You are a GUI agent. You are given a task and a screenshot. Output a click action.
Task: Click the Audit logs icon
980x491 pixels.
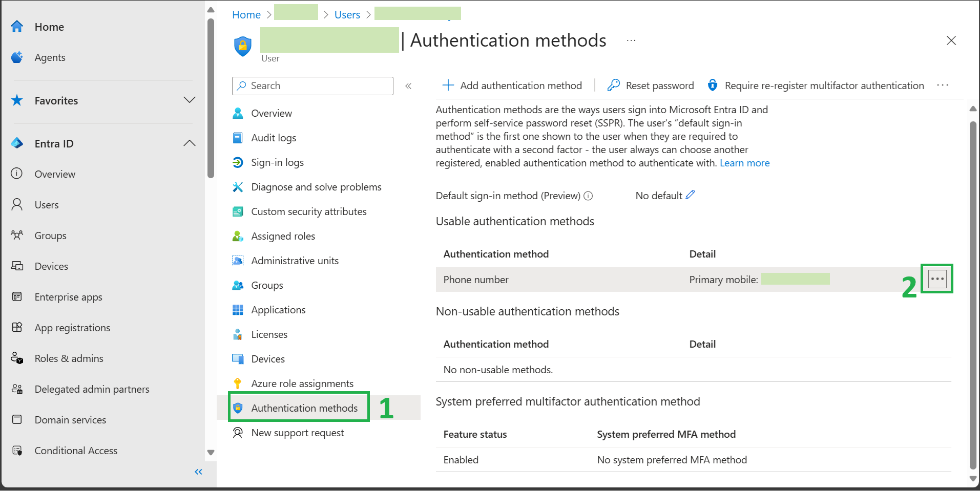tap(238, 138)
